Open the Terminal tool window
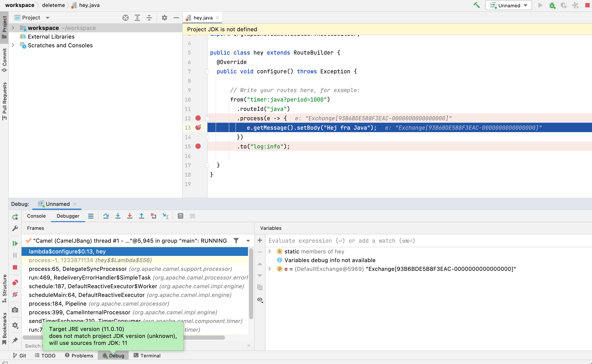The height and width of the screenshot is (364, 592). (147, 355)
